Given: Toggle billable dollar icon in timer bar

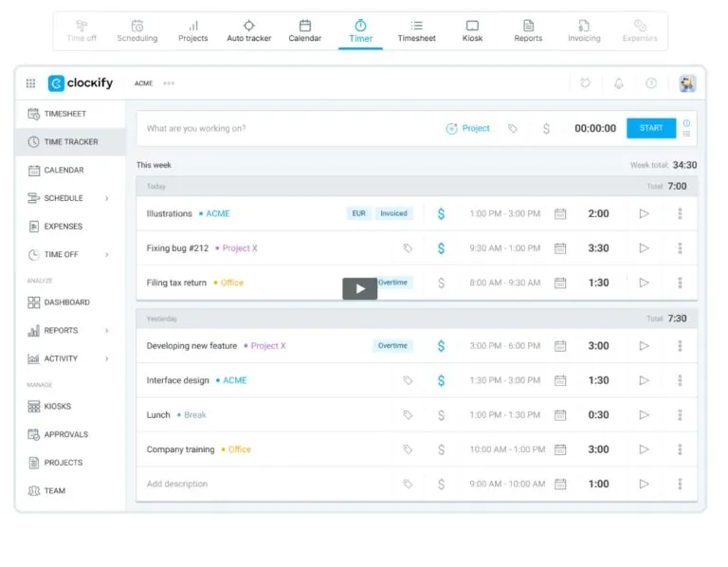Looking at the screenshot, I should pos(546,128).
